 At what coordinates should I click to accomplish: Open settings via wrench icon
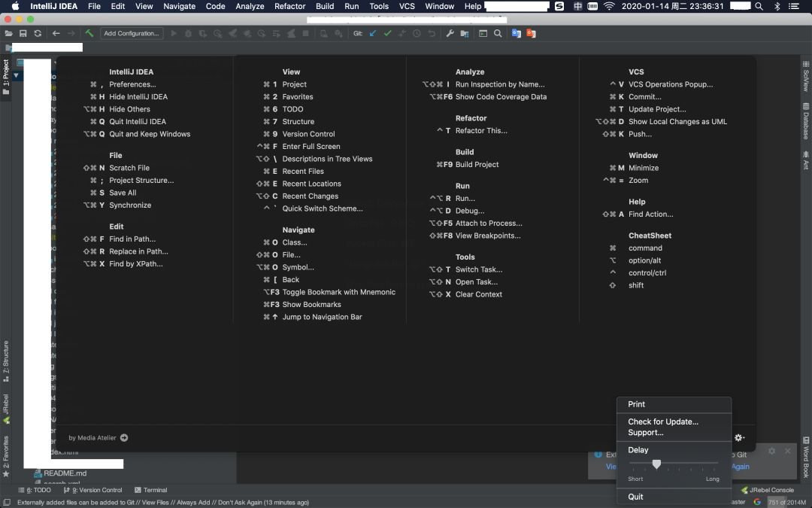[450, 33]
